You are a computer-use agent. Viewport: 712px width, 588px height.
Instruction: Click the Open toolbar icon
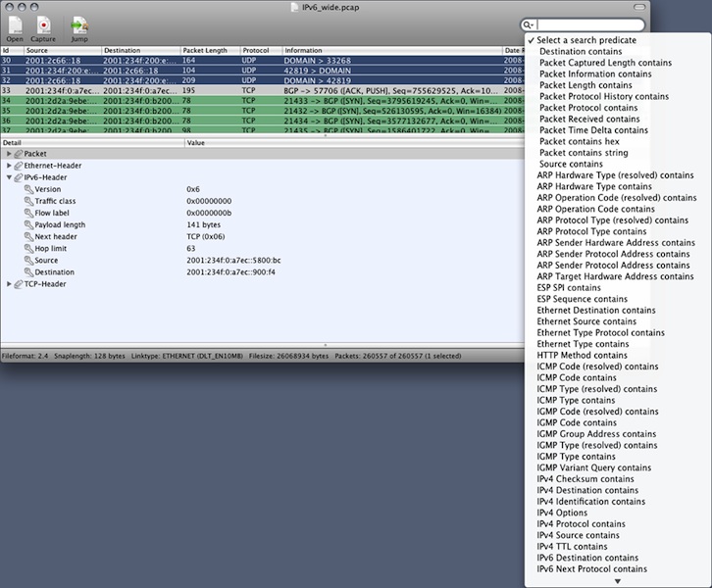(x=15, y=24)
